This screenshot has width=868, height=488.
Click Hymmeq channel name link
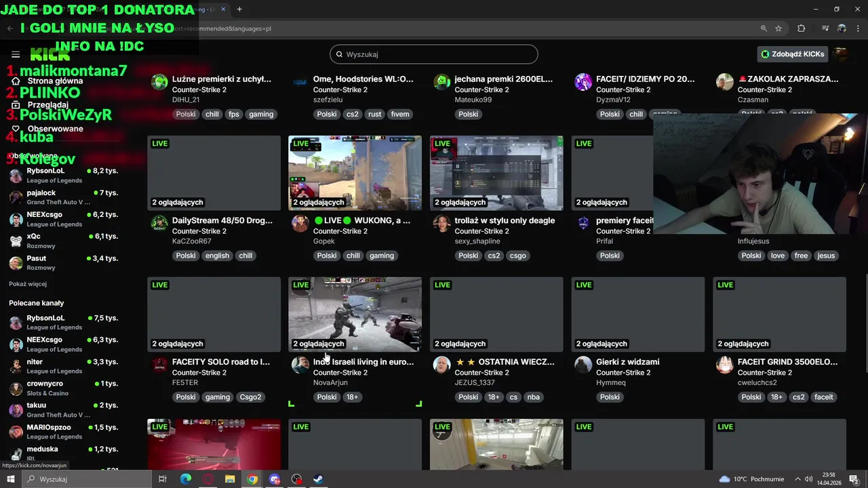[611, 382]
